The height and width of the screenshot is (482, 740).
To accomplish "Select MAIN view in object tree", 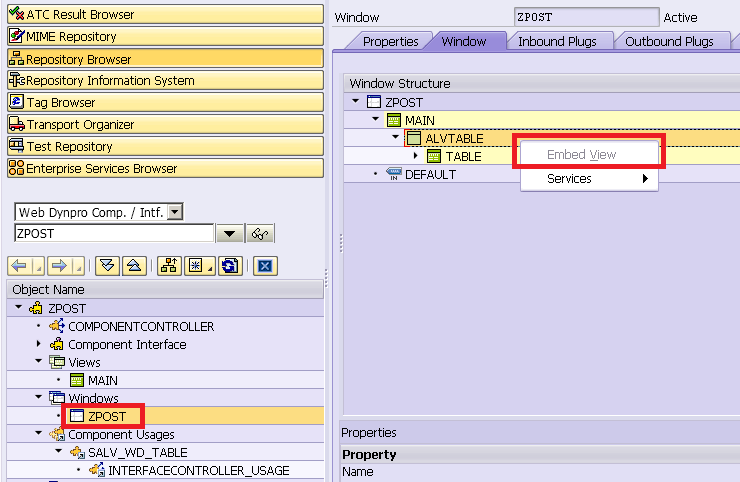I will click(102, 380).
